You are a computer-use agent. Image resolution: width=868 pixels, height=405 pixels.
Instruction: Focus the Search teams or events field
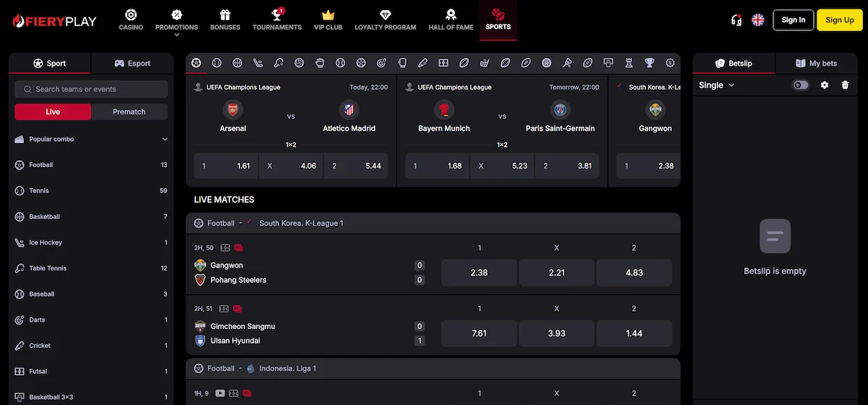pos(91,89)
